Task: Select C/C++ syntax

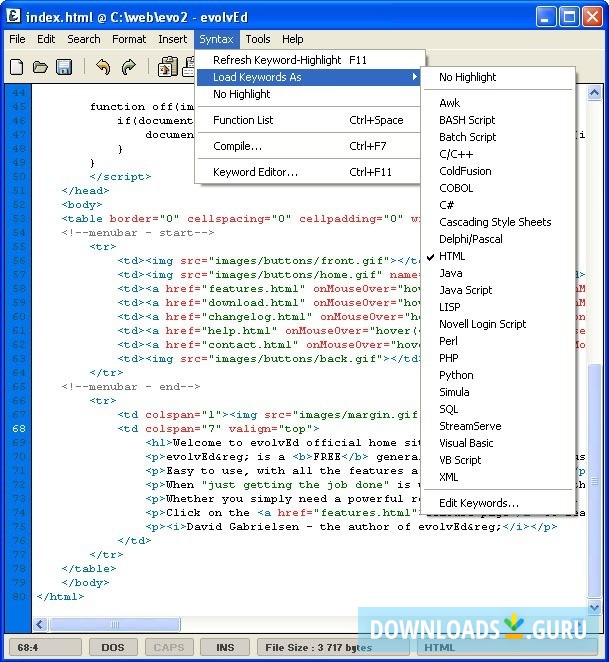Action: point(498,154)
